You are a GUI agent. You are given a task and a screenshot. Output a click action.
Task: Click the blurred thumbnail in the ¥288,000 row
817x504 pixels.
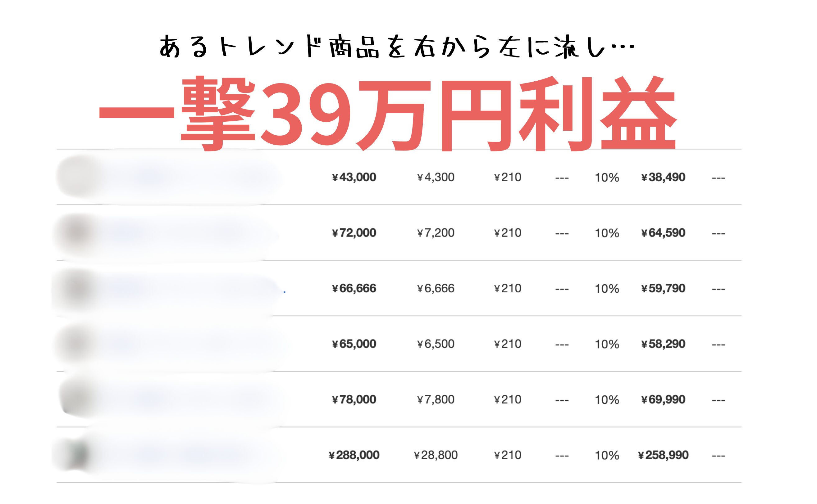pyautogui.click(x=77, y=455)
